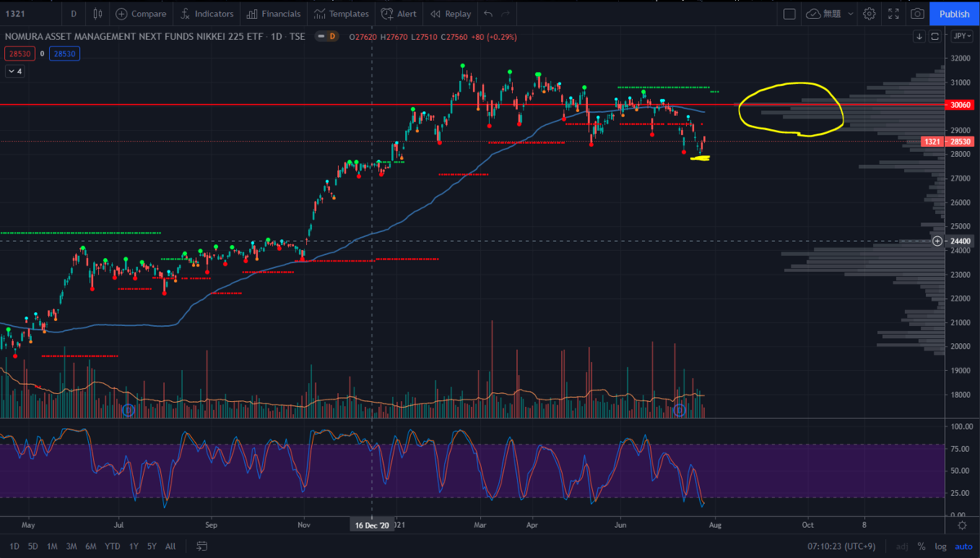Click the red 30060 price label on axis
Screen dimensions: 980x558
click(x=960, y=105)
